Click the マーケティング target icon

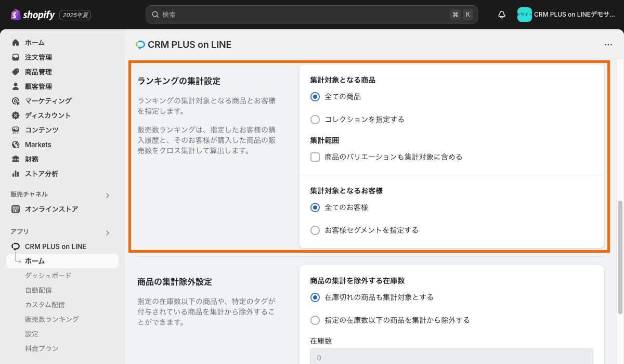tap(16, 101)
